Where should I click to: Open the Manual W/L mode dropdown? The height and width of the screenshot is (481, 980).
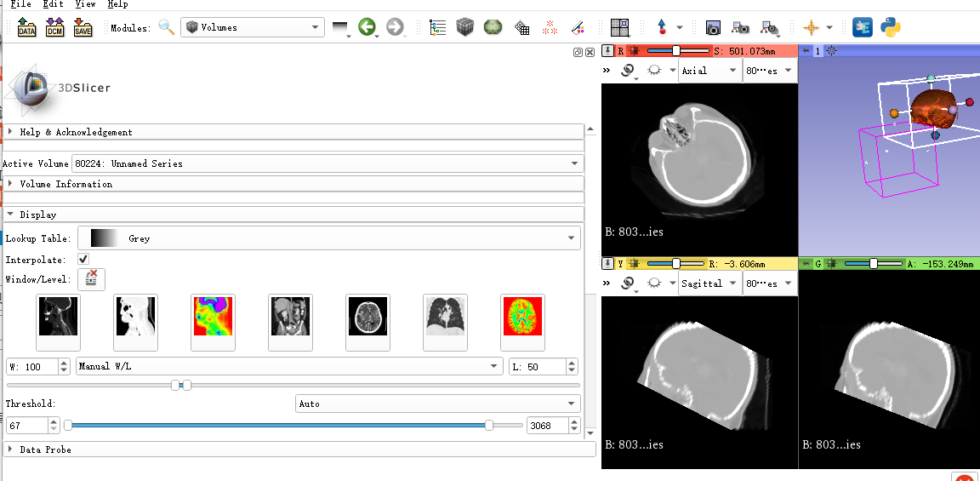(x=289, y=367)
